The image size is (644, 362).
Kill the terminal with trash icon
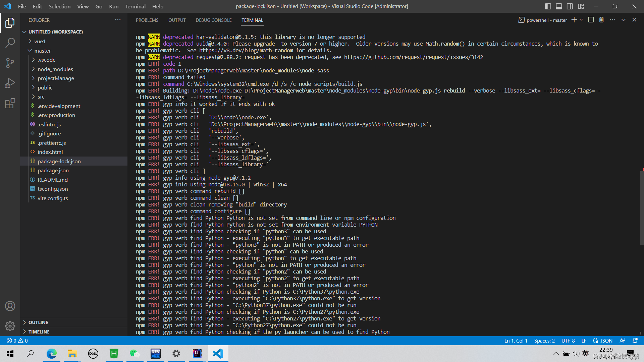[601, 20]
